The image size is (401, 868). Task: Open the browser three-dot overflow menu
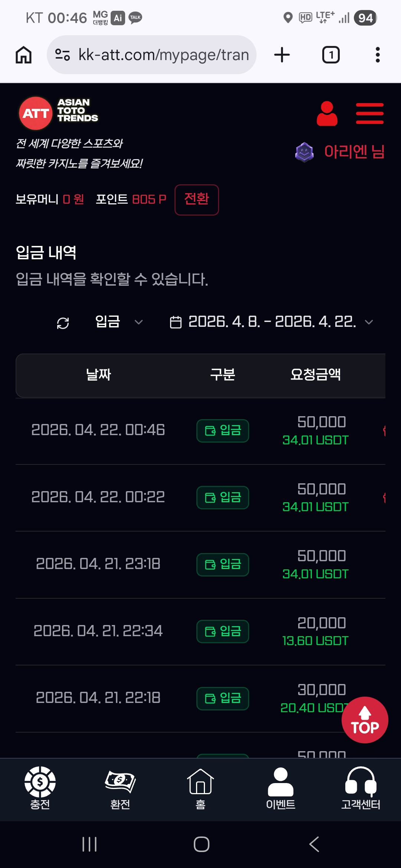(x=378, y=55)
